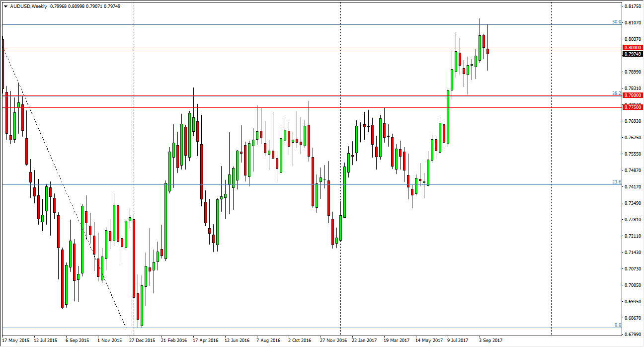Click the 0.67990 price scale value
This screenshot has height=347, width=644.
pos(632,335)
